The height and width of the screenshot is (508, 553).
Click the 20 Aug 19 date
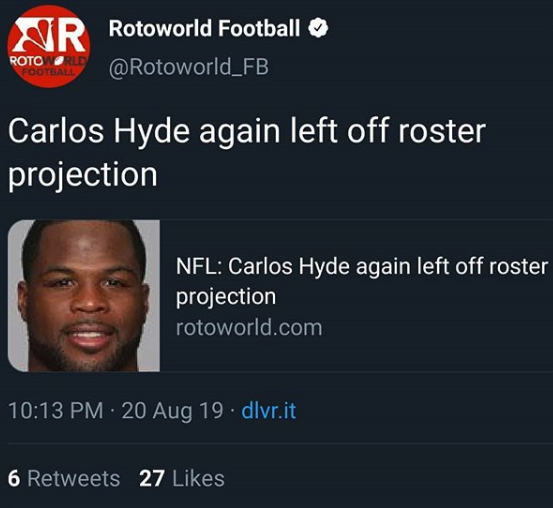pyautogui.click(x=172, y=411)
